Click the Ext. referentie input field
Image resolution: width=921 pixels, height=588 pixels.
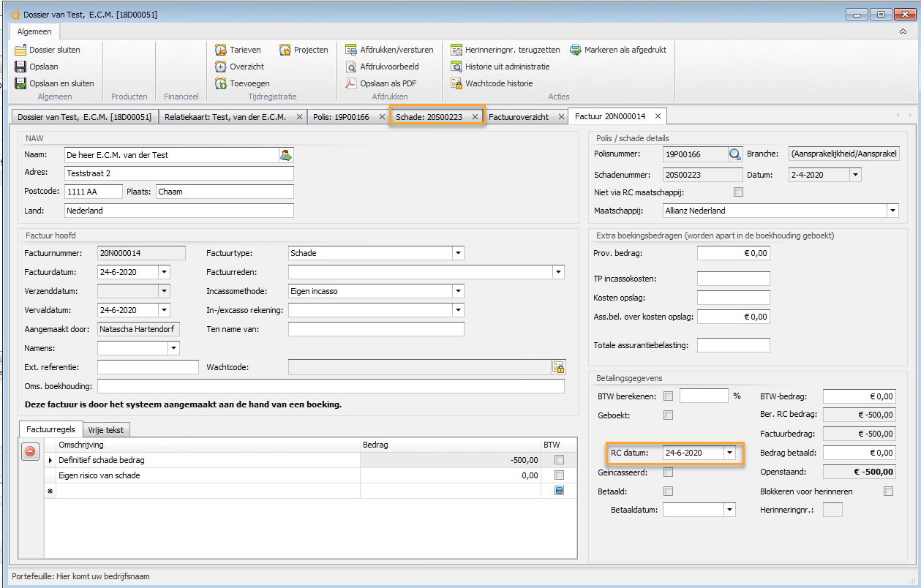pyautogui.click(x=148, y=367)
